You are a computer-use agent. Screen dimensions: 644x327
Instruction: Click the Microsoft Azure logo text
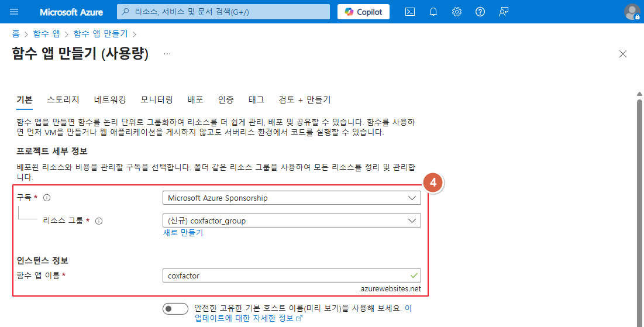point(71,12)
